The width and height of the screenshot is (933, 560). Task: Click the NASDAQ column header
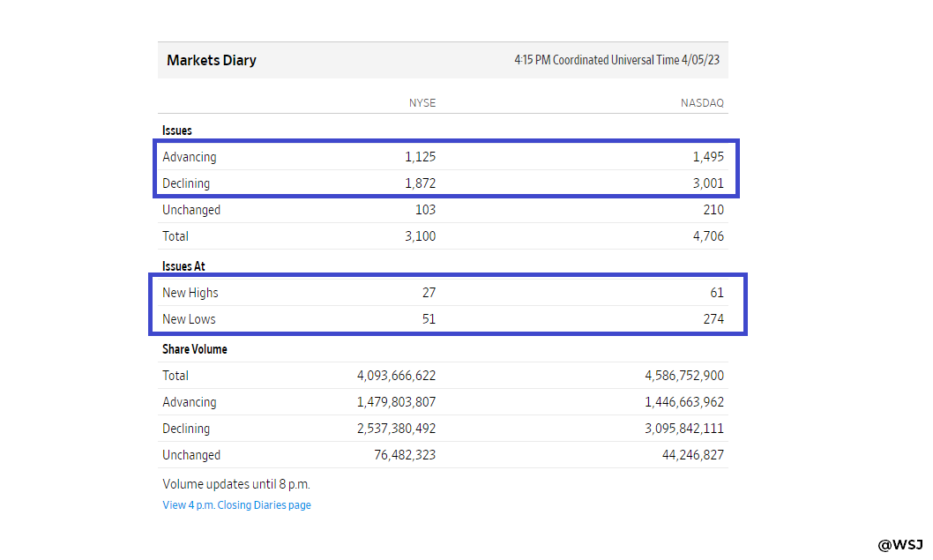702,103
